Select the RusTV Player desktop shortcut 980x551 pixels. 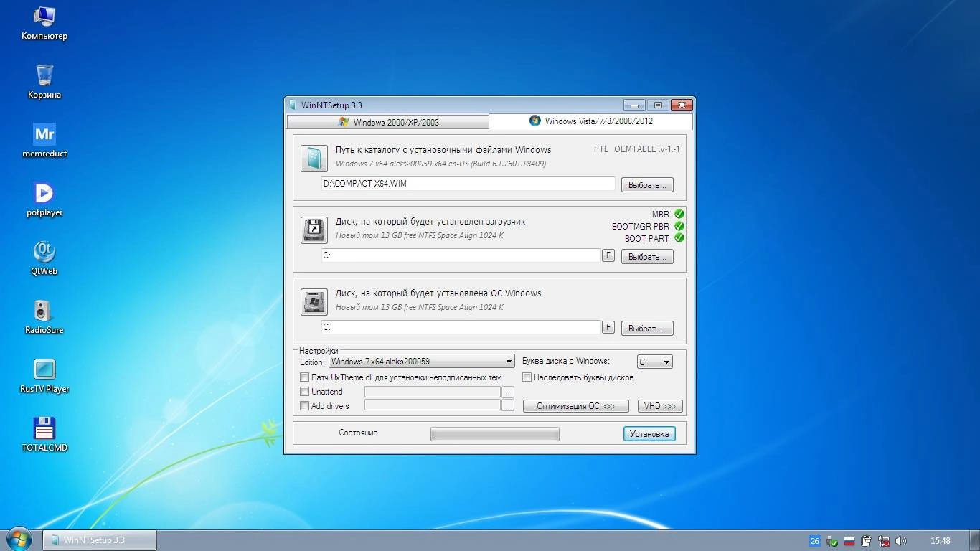click(x=44, y=375)
